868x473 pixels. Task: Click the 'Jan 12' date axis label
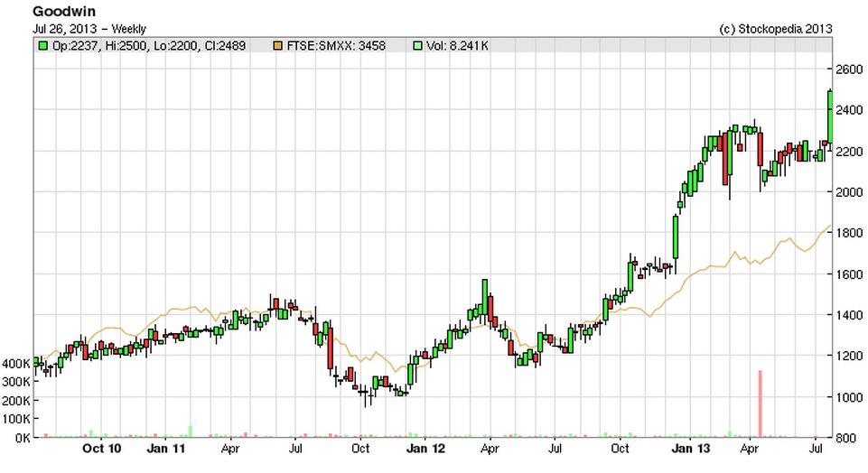425,448
